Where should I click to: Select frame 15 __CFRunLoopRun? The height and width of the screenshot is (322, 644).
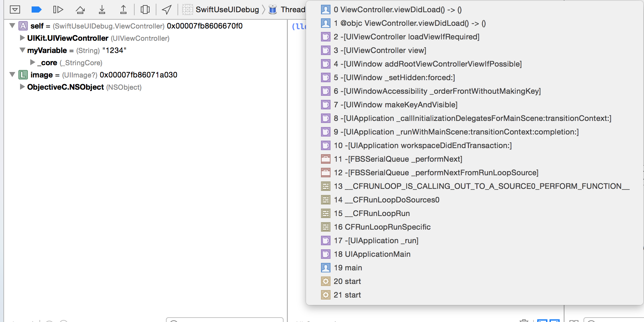(475, 213)
